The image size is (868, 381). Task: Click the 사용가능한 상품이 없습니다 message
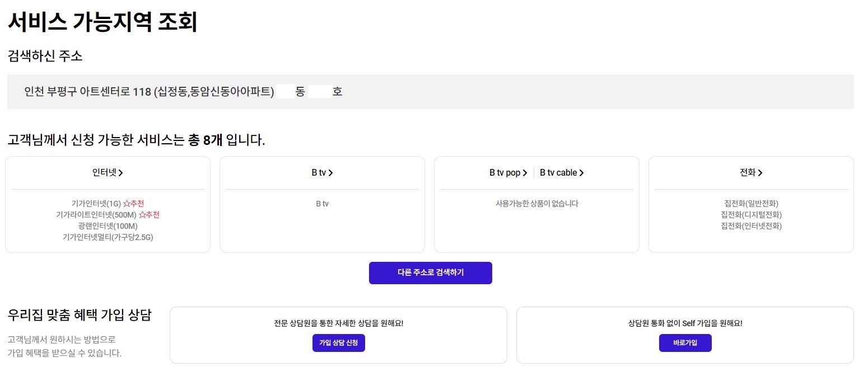click(x=536, y=204)
